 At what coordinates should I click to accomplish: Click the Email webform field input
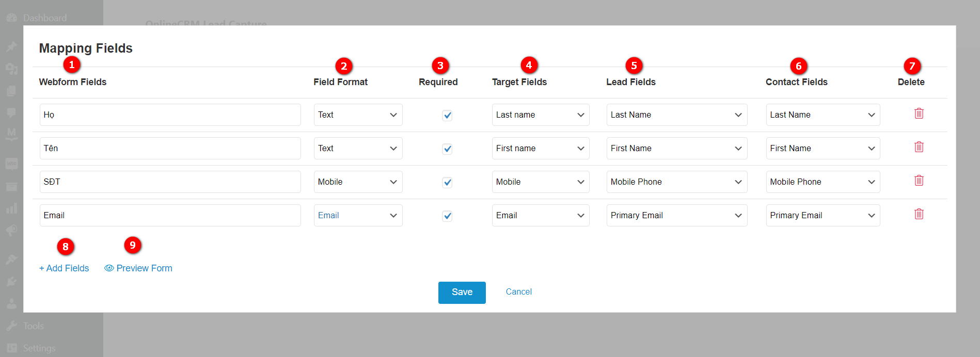click(x=170, y=215)
